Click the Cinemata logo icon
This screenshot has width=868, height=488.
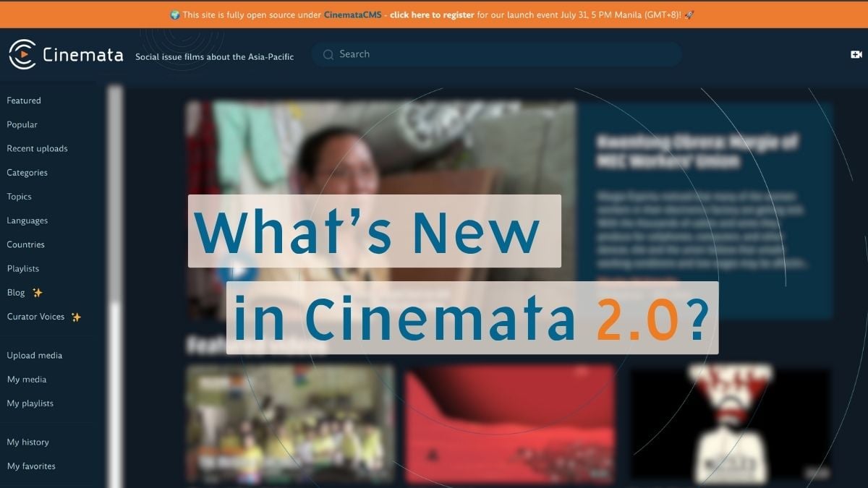(22, 54)
